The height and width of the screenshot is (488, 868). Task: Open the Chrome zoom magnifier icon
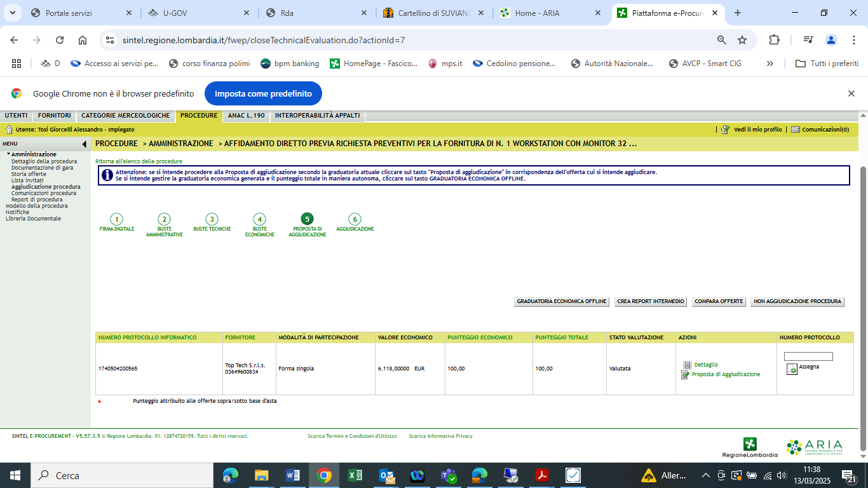(722, 40)
